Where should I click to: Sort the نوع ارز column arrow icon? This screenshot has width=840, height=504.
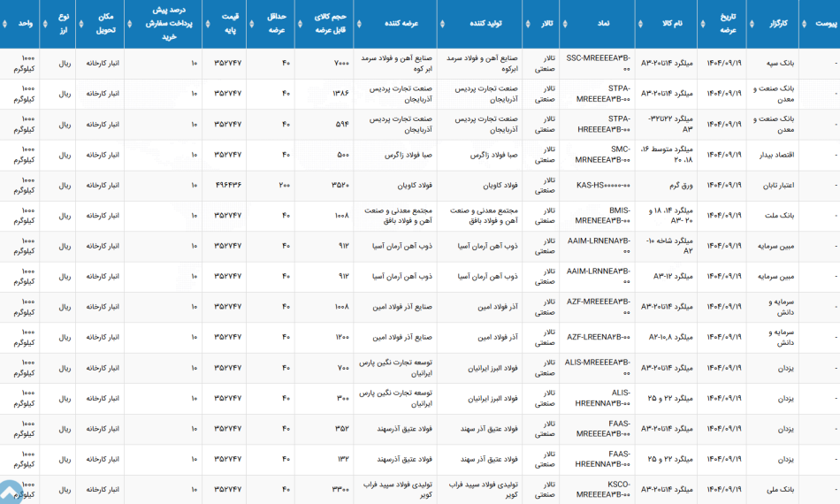pos(45,24)
